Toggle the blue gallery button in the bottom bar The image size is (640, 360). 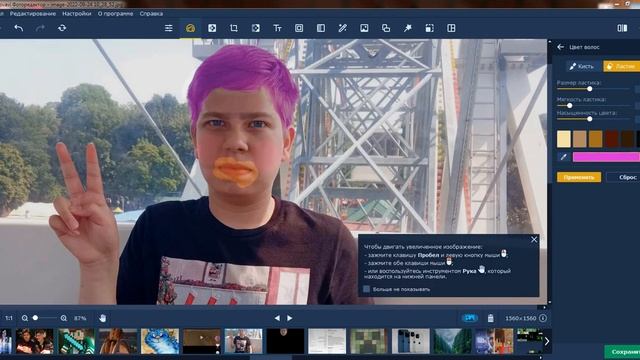click(470, 318)
